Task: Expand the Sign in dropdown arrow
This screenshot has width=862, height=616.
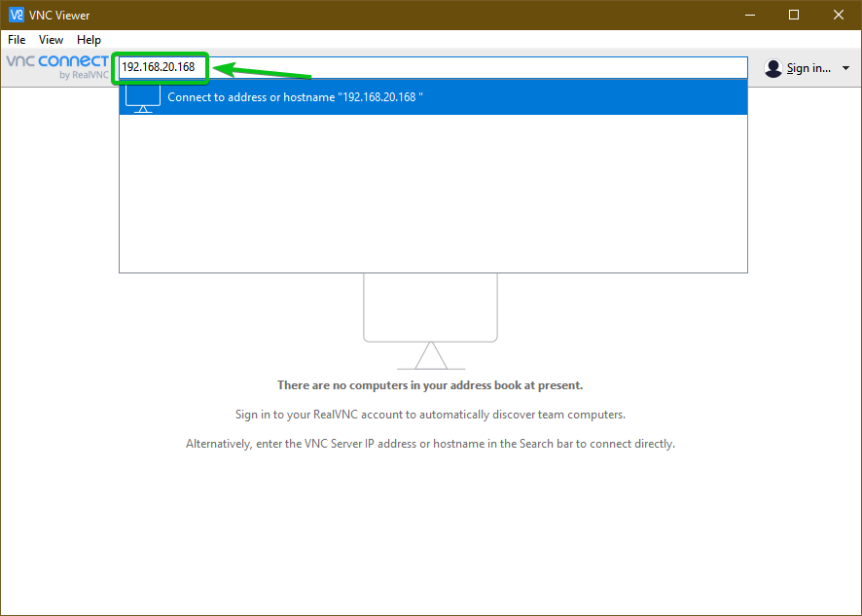Action: pos(845,68)
